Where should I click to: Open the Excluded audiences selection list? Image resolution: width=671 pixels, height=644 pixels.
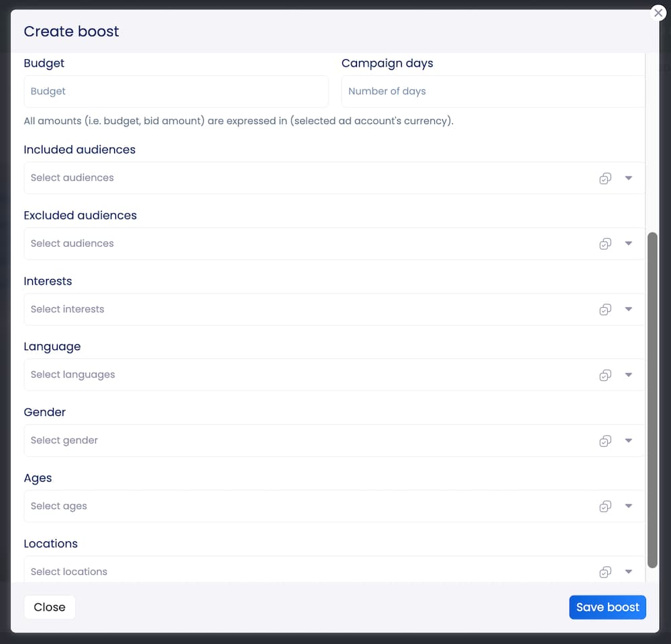click(629, 244)
